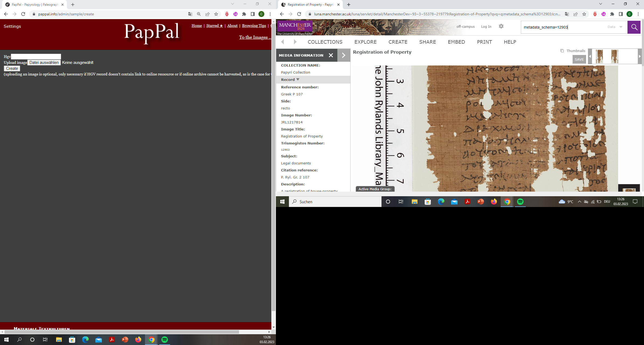Screen dimensions: 644x345
Task: Open the Starred link on PapPal
Action: 214,26
